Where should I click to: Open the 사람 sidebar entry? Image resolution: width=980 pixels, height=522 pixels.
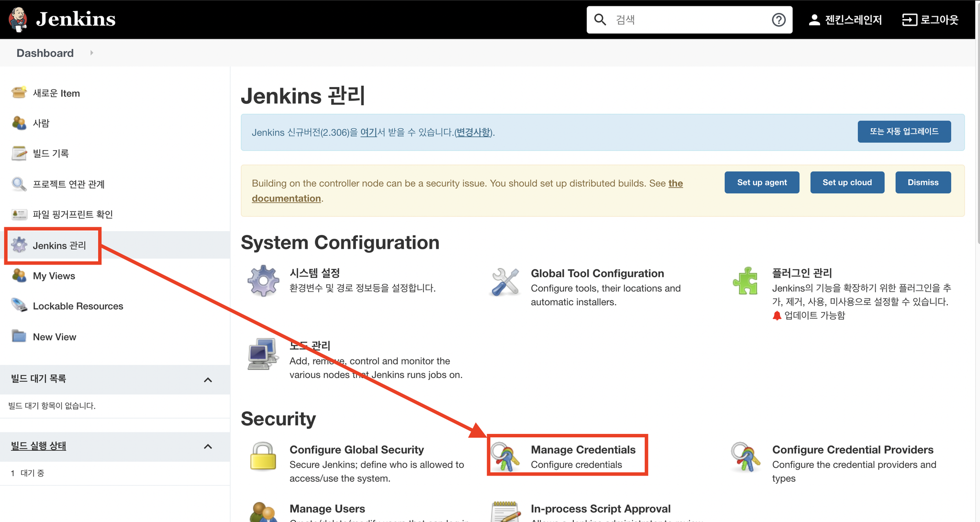pyautogui.click(x=41, y=123)
